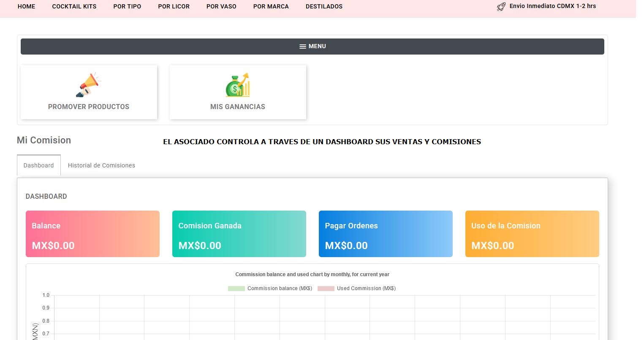Expand the POR LICOR dropdown
This screenshot has height=340, width=644.
174,6
